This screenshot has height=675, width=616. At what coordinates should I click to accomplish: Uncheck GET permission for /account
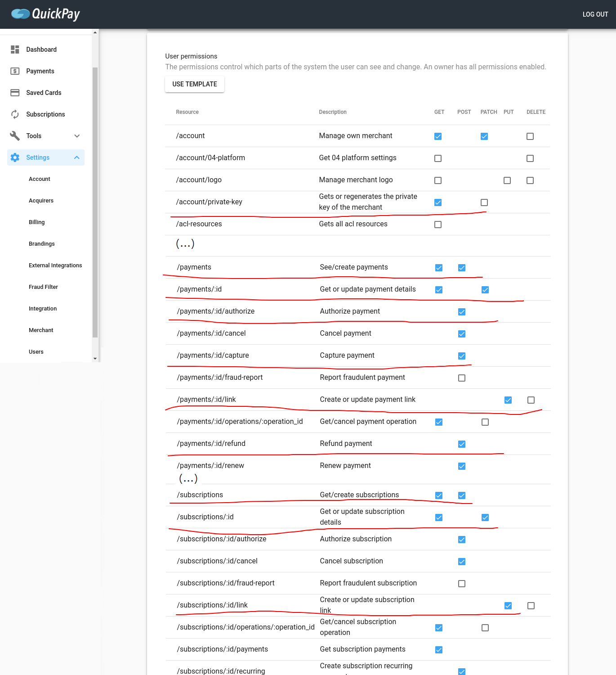coord(438,136)
